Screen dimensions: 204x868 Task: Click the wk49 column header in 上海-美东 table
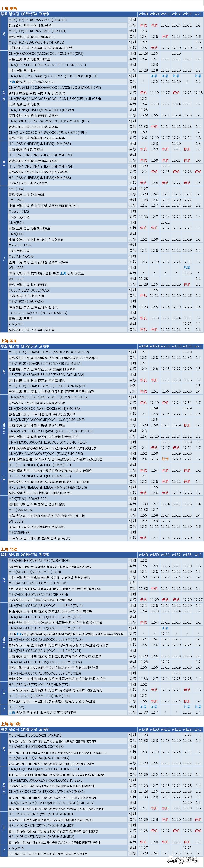tap(143, 346)
